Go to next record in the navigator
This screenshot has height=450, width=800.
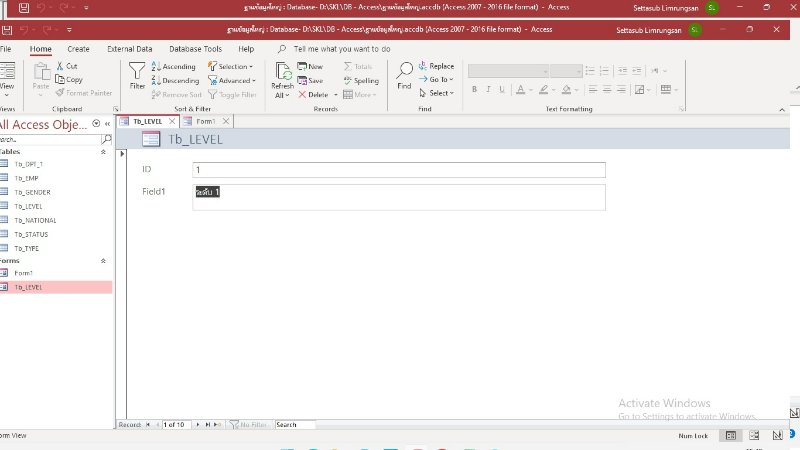196,425
